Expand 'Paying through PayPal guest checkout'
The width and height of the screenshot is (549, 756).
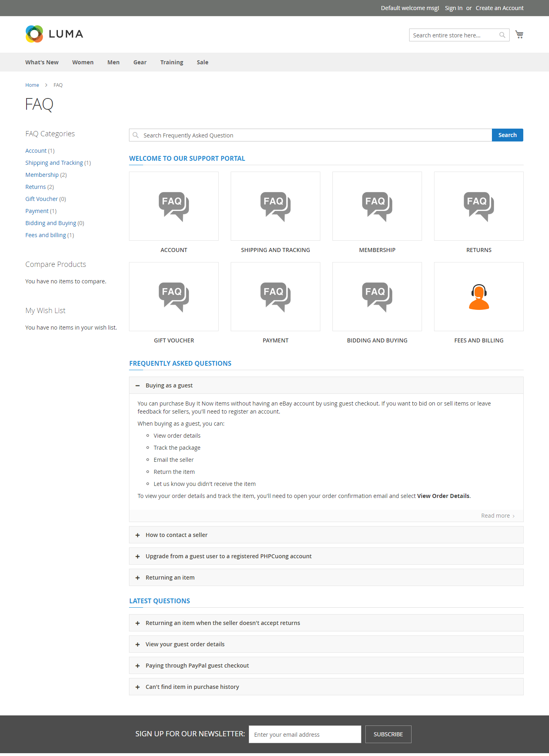pyautogui.click(x=197, y=666)
